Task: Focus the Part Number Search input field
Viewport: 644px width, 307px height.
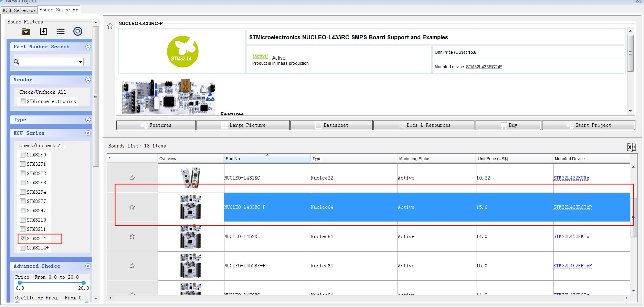Action: [x=48, y=62]
